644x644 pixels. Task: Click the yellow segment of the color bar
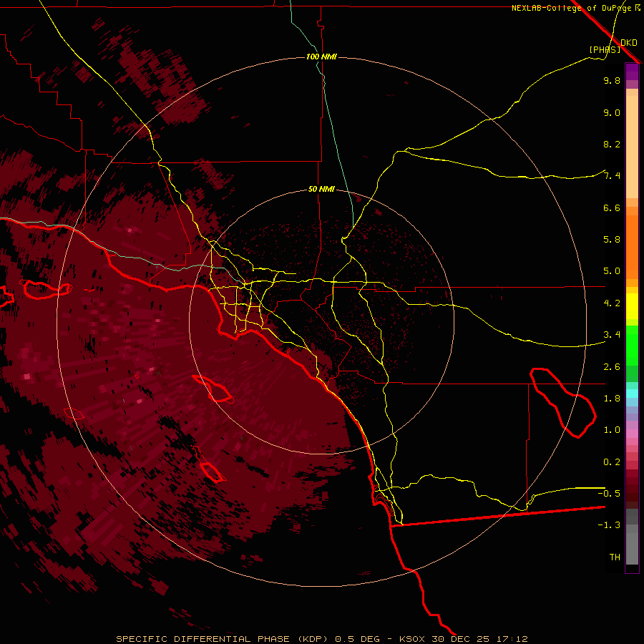point(632,306)
